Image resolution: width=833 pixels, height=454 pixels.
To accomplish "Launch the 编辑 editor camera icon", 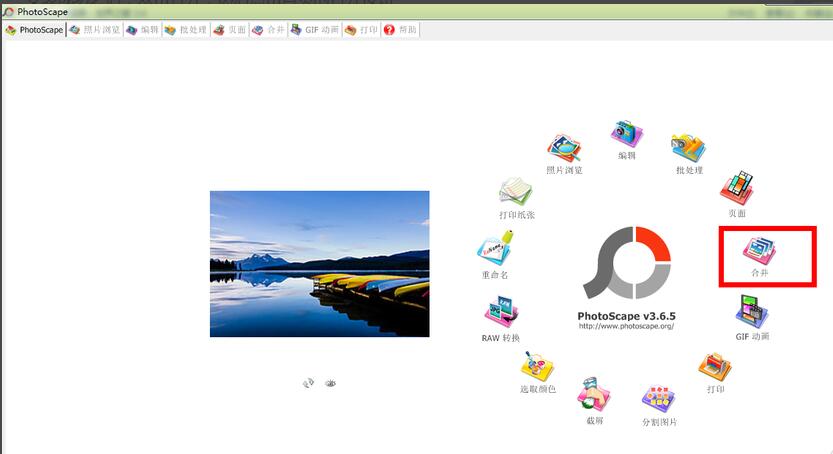I will click(627, 133).
